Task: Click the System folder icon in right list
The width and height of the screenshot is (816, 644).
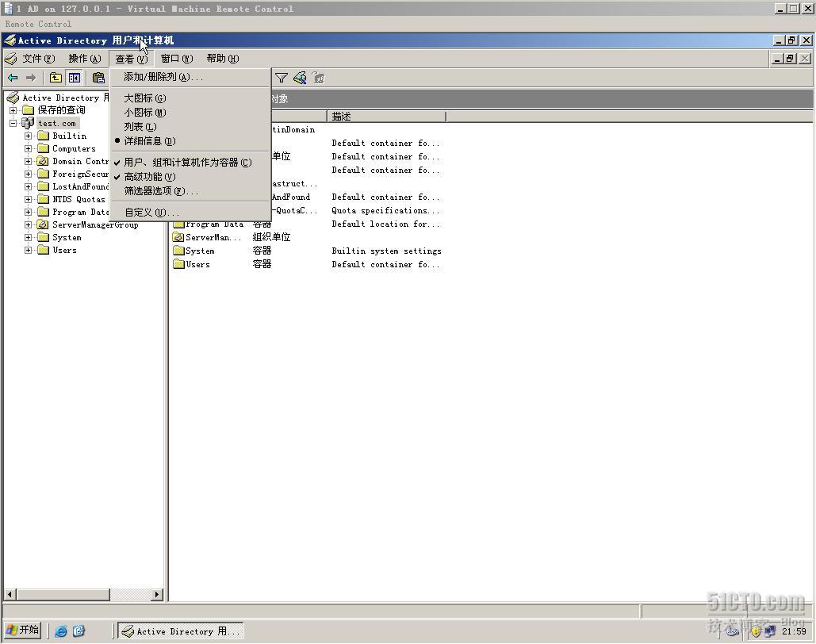Action: (179, 251)
